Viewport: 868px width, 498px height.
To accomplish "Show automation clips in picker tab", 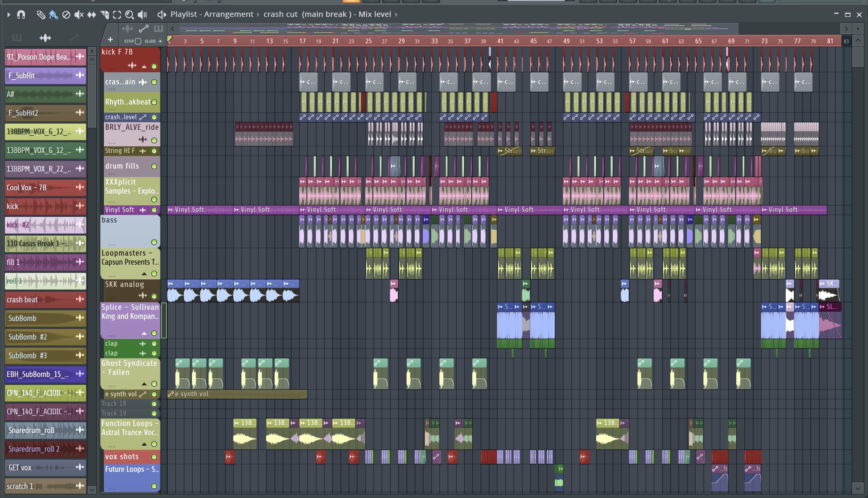I will pos(74,38).
